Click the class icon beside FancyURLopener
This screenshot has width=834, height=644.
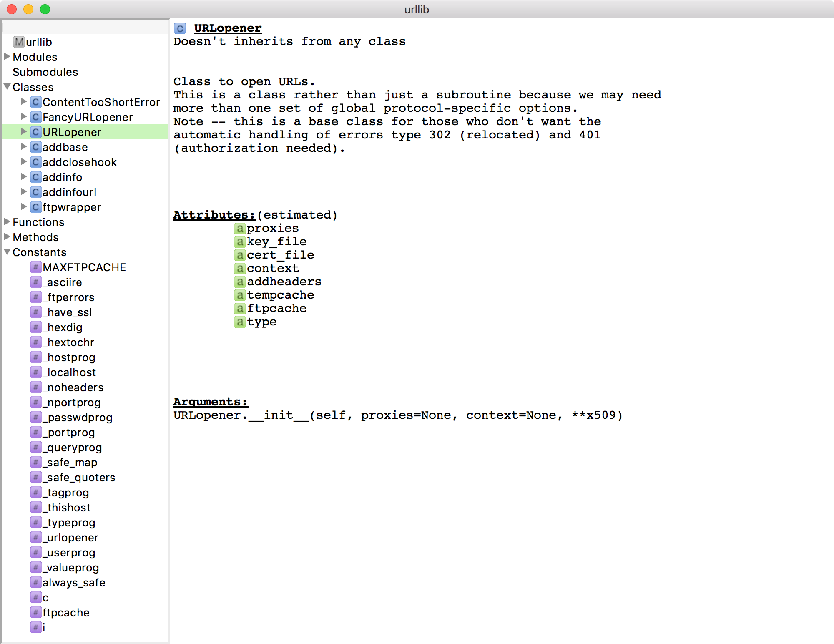[35, 117]
